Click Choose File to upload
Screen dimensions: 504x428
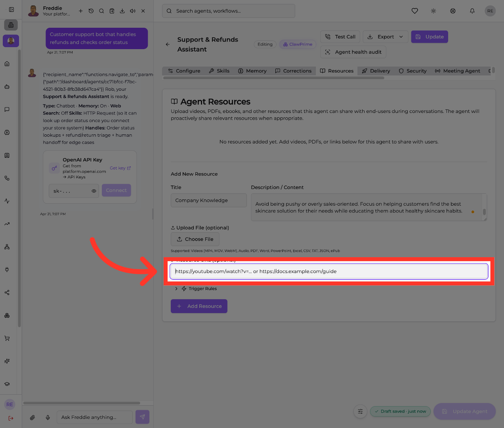pyautogui.click(x=195, y=239)
